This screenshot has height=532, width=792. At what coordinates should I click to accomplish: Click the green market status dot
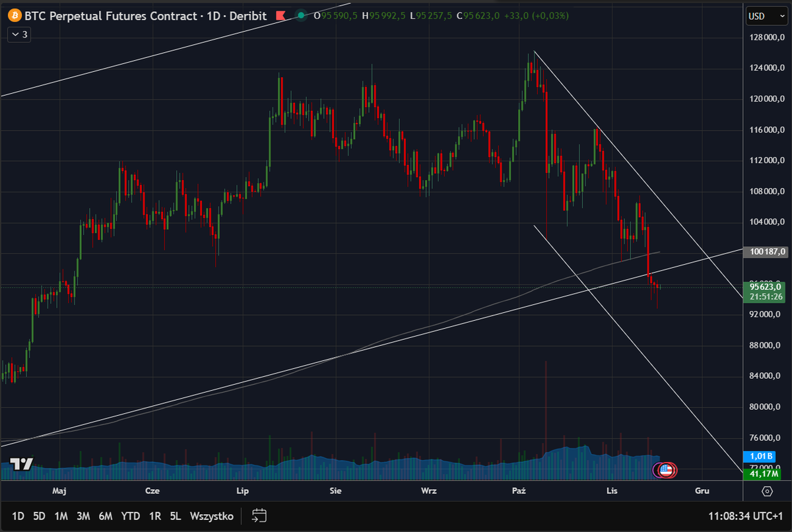[301, 15]
